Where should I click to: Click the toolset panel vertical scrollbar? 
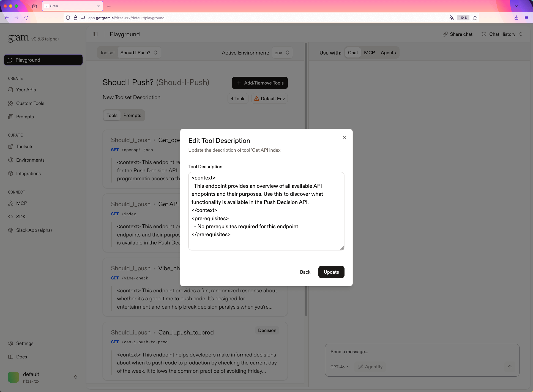click(306, 179)
